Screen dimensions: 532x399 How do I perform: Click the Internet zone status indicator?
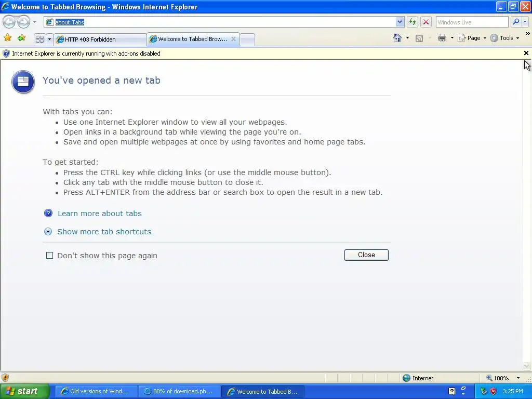418,378
